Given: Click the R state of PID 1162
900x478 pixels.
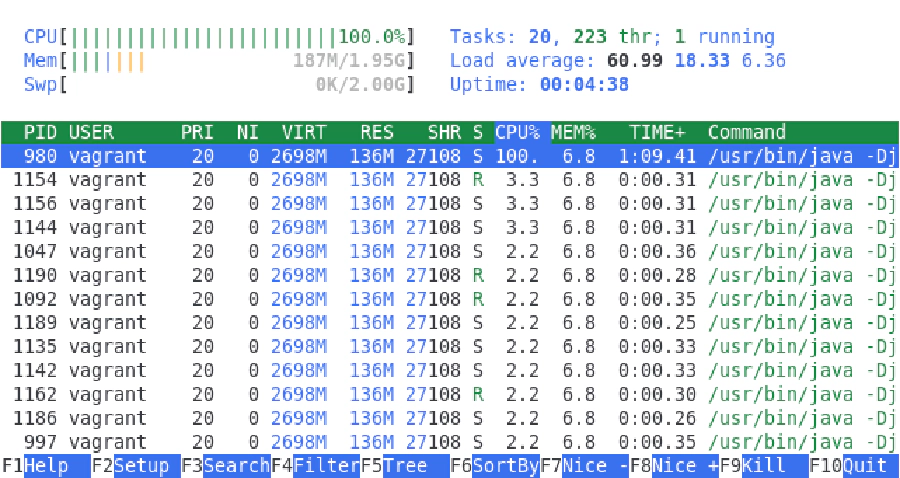Looking at the screenshot, I should point(478,394).
